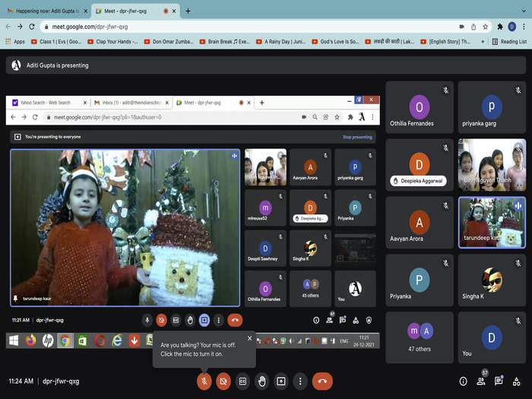Select the 'Meet - dpr-jfwr-qxg' browser tab
This screenshot has height=399, width=532.
[136, 11]
